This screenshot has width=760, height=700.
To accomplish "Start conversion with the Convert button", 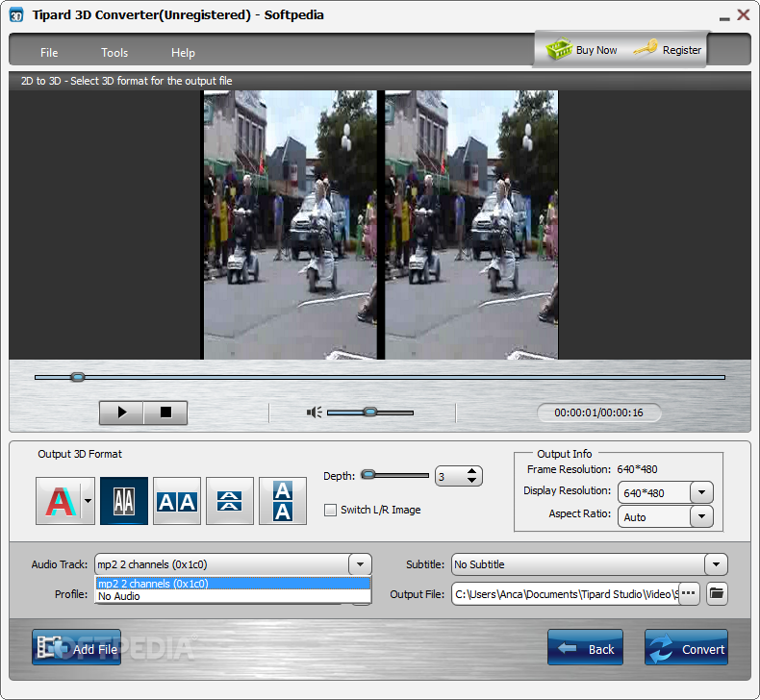I will pos(686,648).
